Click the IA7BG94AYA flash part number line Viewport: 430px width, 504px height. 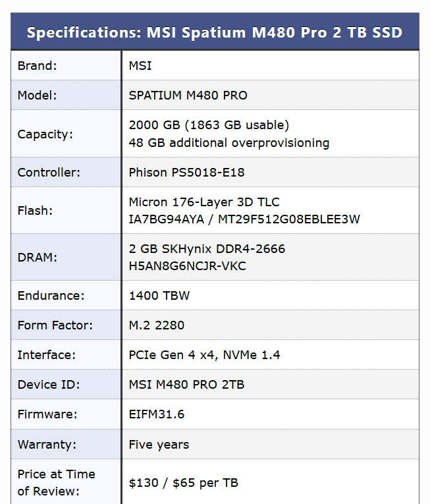[x=244, y=219]
